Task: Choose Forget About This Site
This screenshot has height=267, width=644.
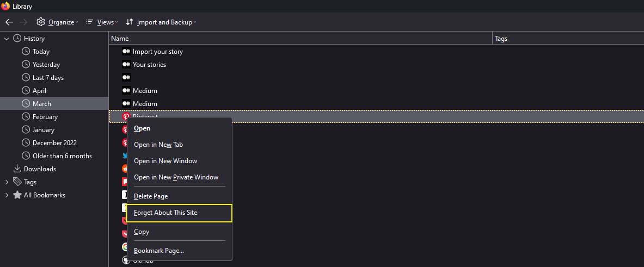Action: click(x=165, y=213)
